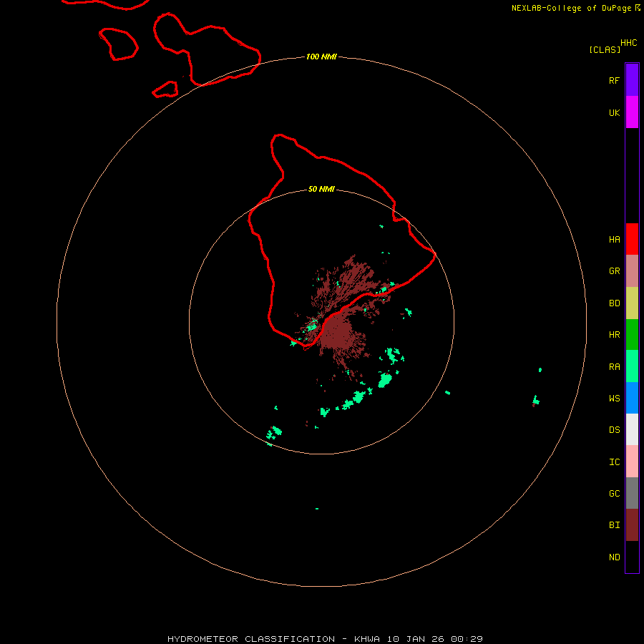Screen dimensions: 644x644
Task: Click the HHC product label
Action: (x=628, y=43)
